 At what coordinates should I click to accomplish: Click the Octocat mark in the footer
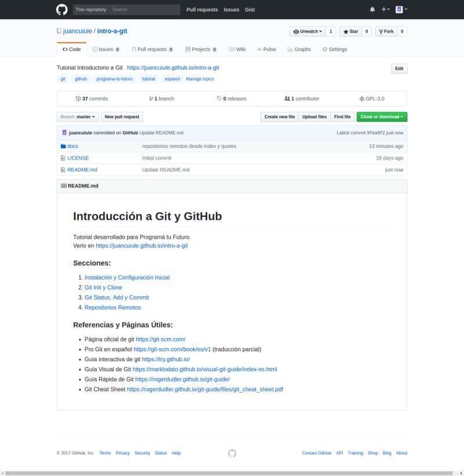point(232,454)
